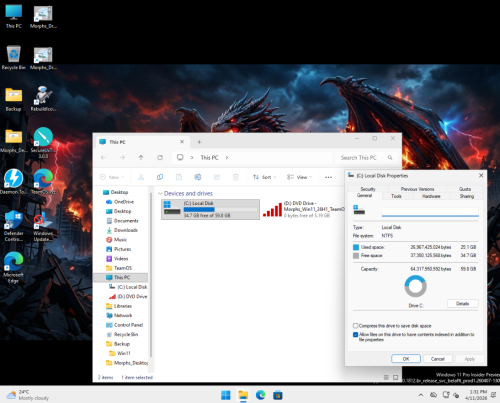Image resolution: width=500 pixels, height=403 pixels.
Task: Select the (D:) DVD Drive item
Action: tap(303, 210)
